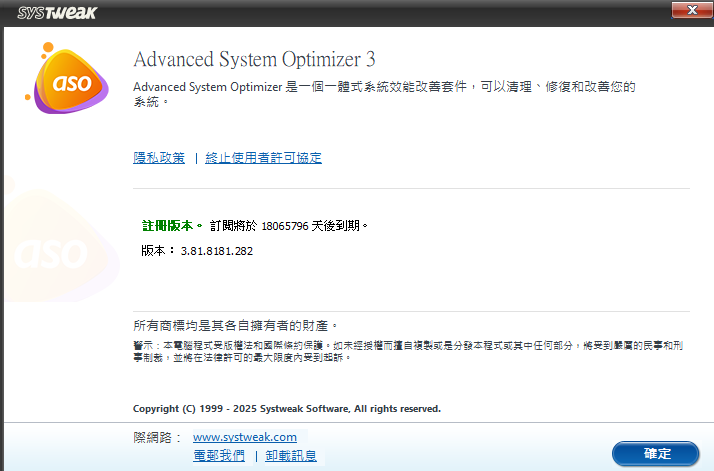714x471 pixels.
Task: Open the 卸載訊息 uninstall info link
Action: click(291, 456)
